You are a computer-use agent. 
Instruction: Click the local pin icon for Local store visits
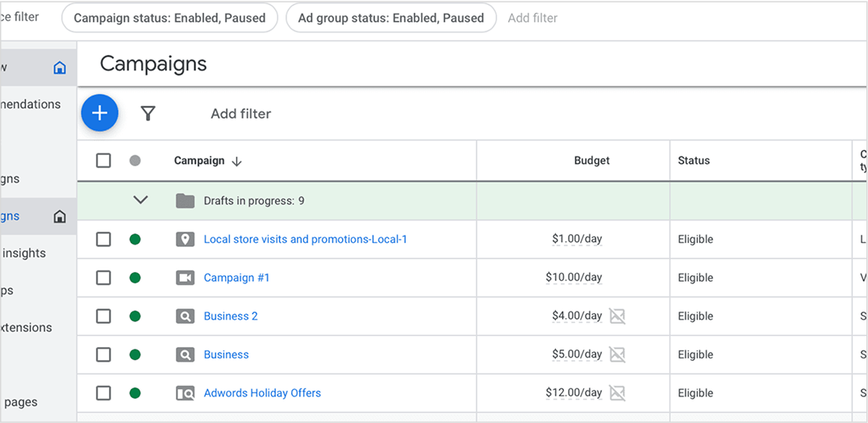coord(186,240)
